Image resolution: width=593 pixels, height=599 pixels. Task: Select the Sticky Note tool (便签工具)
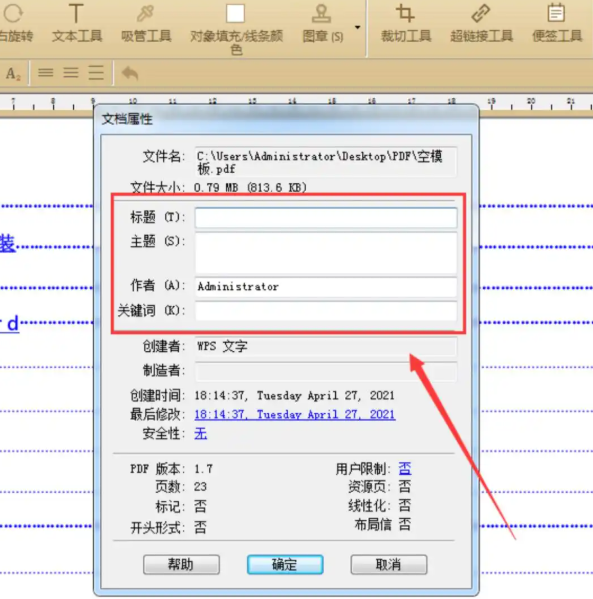point(557,24)
